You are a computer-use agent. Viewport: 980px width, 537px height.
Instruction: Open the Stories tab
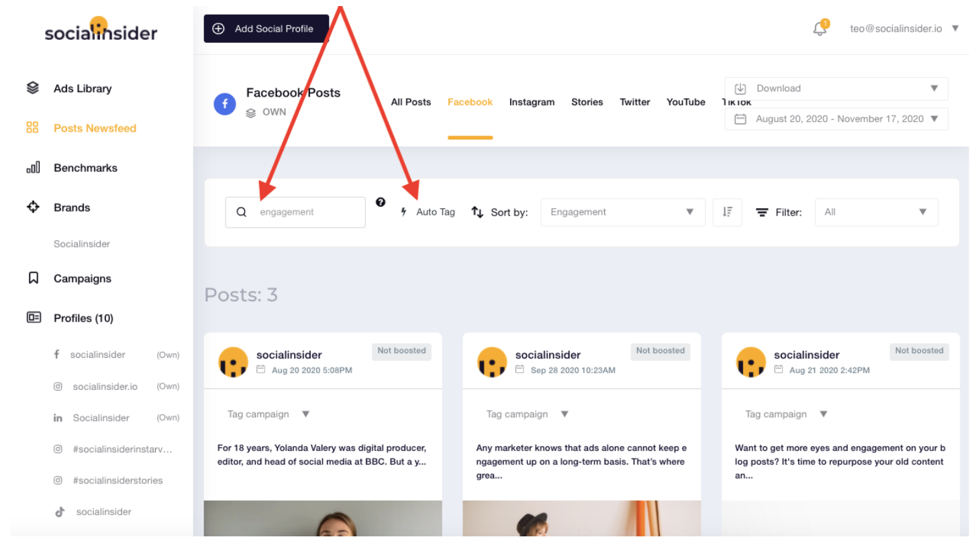coord(587,102)
